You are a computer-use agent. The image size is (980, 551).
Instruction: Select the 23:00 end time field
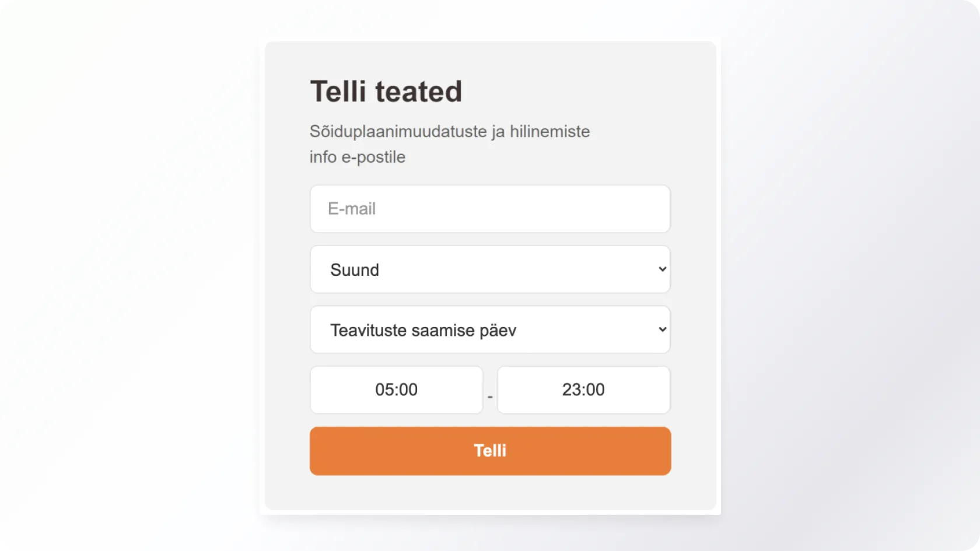(583, 390)
